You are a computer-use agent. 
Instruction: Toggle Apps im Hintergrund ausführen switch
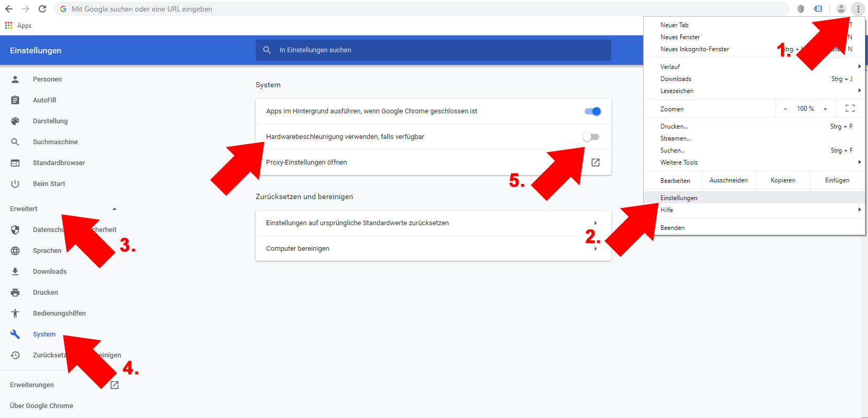pyautogui.click(x=592, y=111)
